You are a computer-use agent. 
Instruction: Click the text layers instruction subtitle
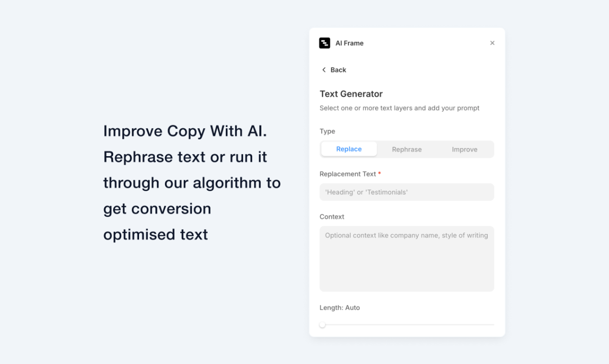coord(399,108)
